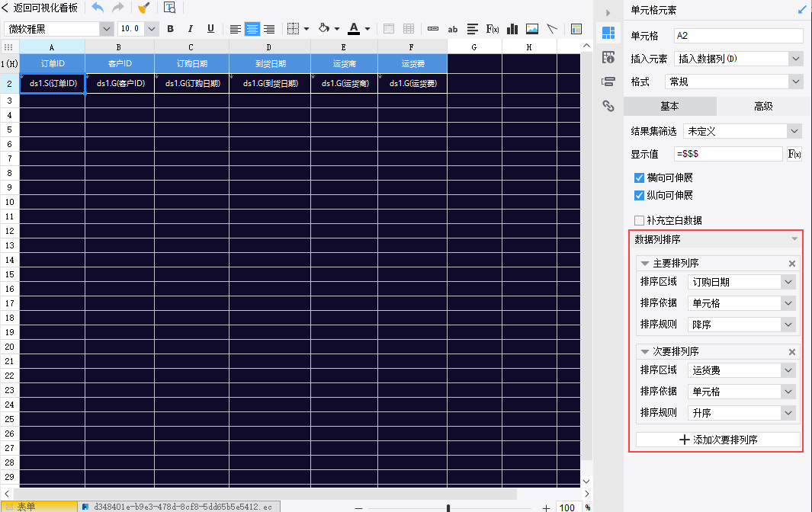Collapse the 次要排列序 group
This screenshot has width=812, height=512.
click(x=645, y=351)
